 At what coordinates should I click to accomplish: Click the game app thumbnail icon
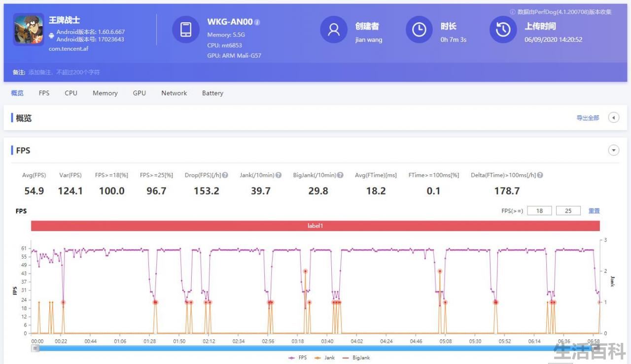pyautogui.click(x=29, y=30)
